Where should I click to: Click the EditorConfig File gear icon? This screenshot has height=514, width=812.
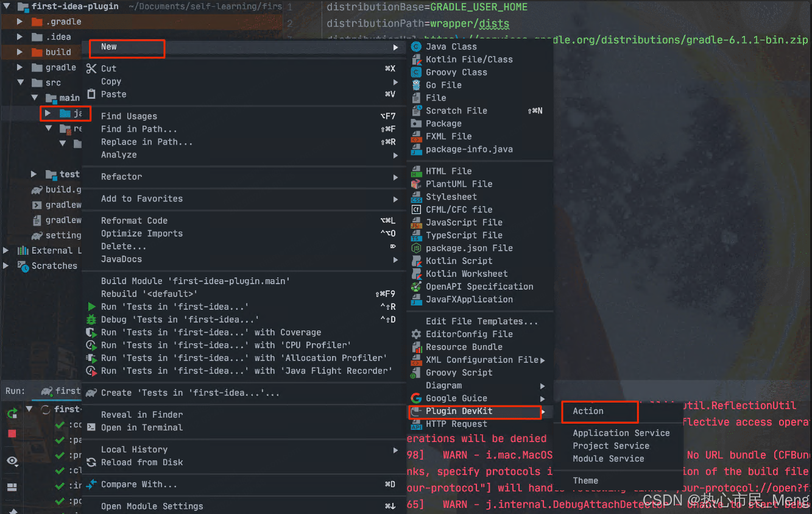click(x=416, y=334)
